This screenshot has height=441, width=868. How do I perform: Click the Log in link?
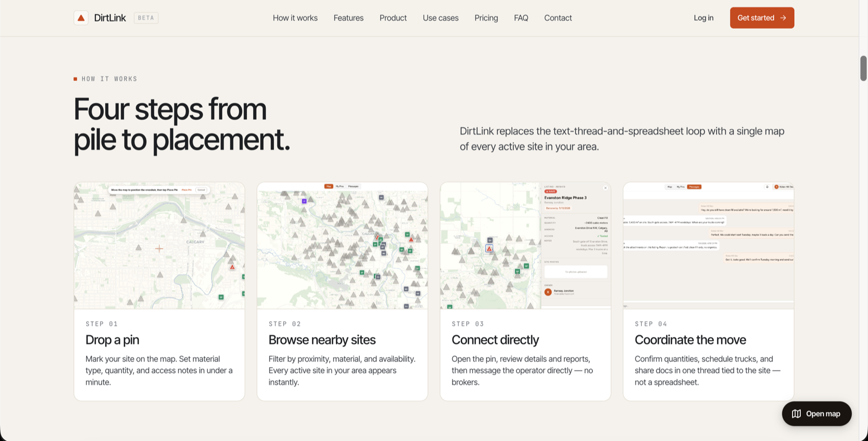[x=704, y=18]
